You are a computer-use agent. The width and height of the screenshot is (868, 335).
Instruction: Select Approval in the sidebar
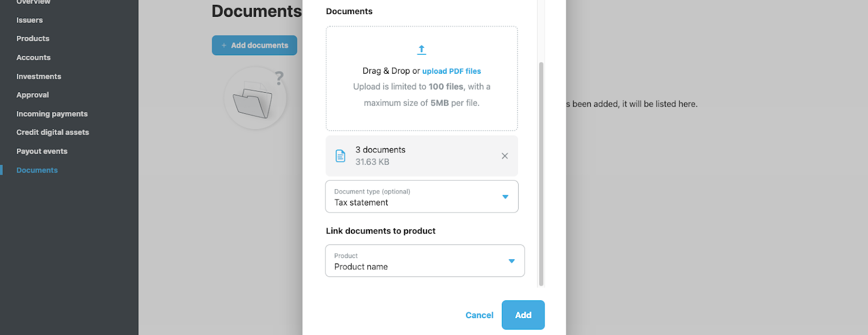tap(33, 95)
